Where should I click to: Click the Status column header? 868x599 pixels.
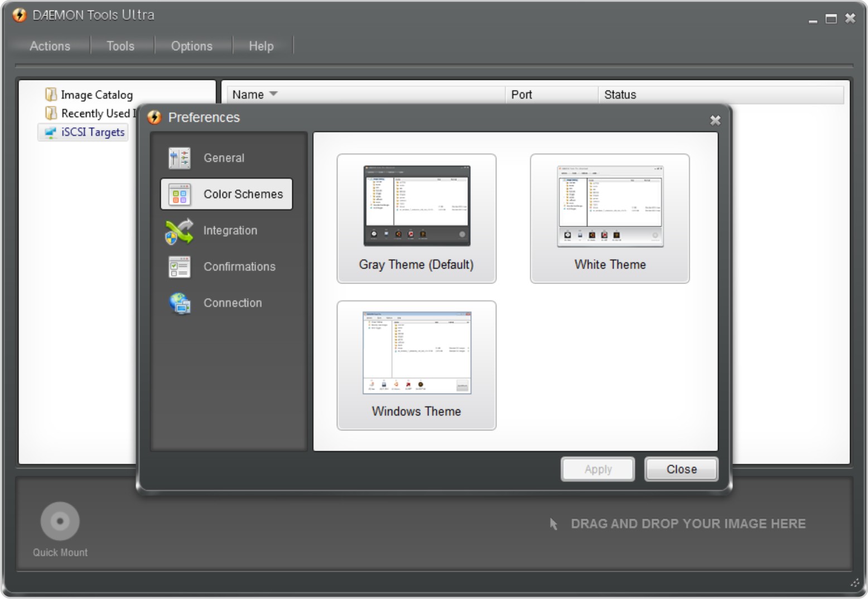pyautogui.click(x=721, y=94)
